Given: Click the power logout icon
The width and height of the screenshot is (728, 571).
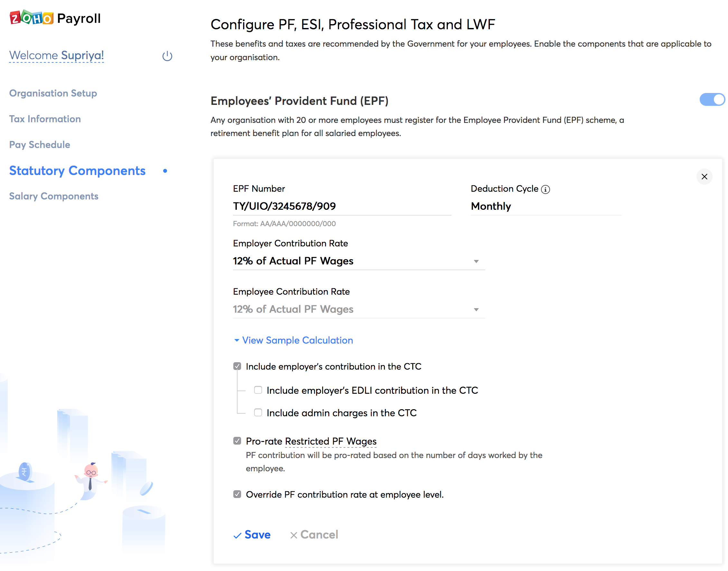Looking at the screenshot, I should point(167,56).
